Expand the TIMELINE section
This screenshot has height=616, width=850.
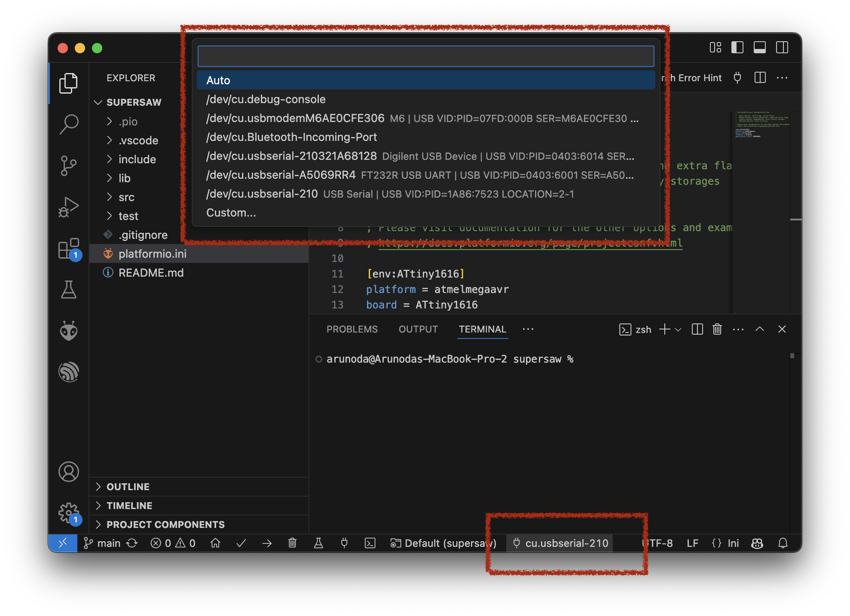coord(199,506)
